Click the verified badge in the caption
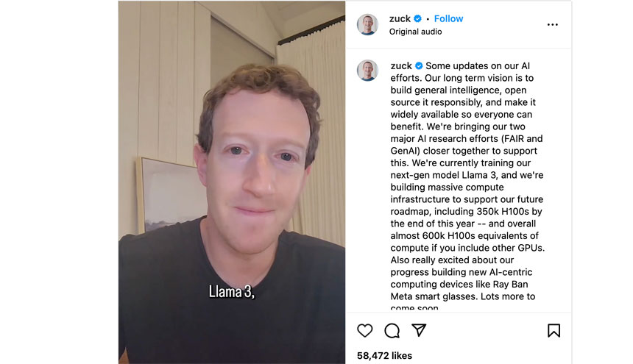The image size is (633, 364). 419,65
